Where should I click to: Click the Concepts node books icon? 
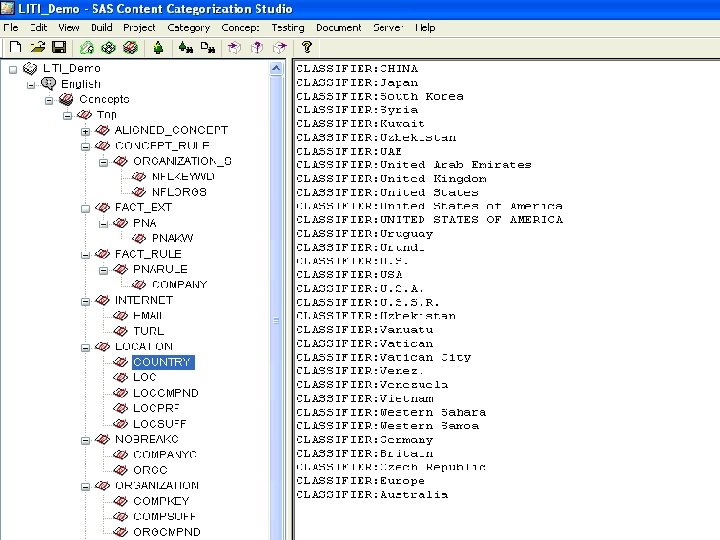[66, 99]
